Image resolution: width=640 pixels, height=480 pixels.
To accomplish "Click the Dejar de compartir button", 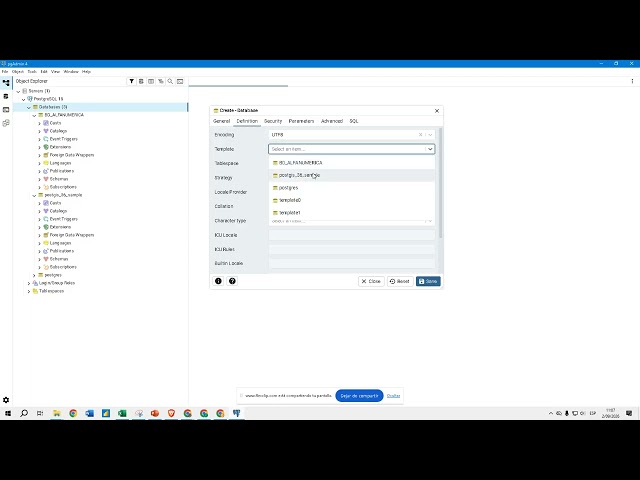I will [359, 396].
